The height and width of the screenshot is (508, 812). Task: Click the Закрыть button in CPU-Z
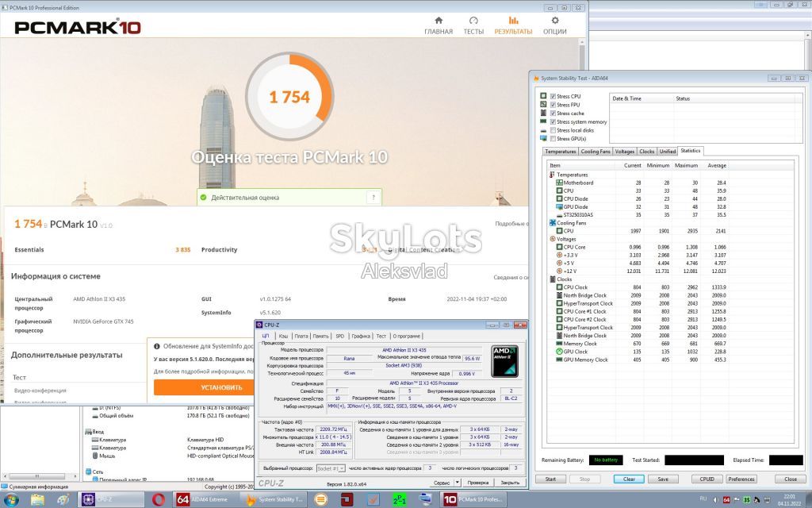[x=510, y=482]
